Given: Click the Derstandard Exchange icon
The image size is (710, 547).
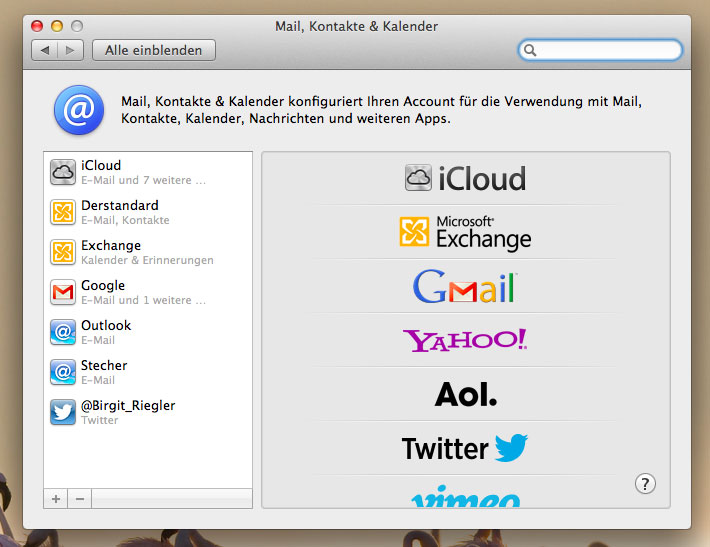Looking at the screenshot, I should 63,212.
